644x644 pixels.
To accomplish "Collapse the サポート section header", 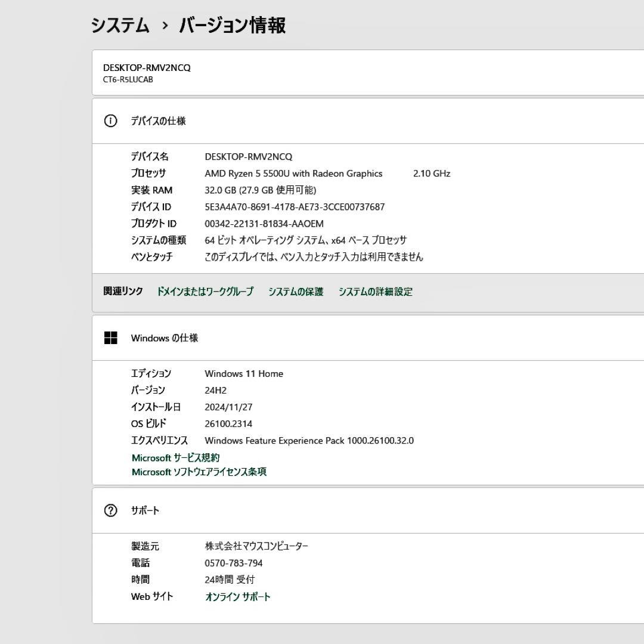I will 368,510.
